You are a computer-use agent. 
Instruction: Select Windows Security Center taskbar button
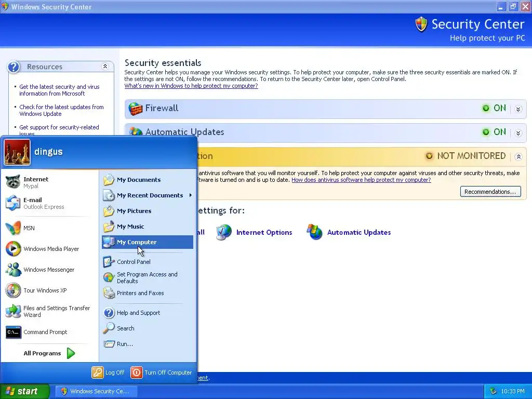(96, 391)
